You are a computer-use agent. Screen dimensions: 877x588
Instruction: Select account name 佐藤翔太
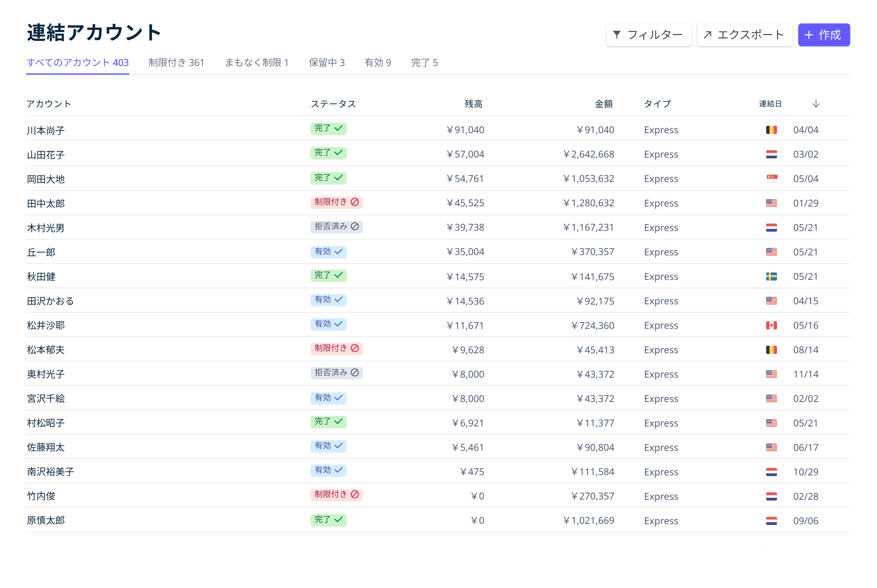click(46, 447)
